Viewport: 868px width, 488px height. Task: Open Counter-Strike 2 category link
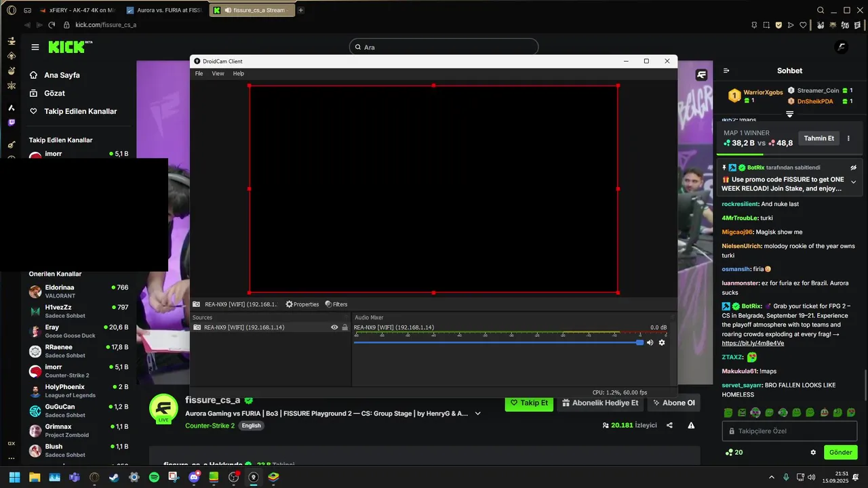click(x=210, y=426)
